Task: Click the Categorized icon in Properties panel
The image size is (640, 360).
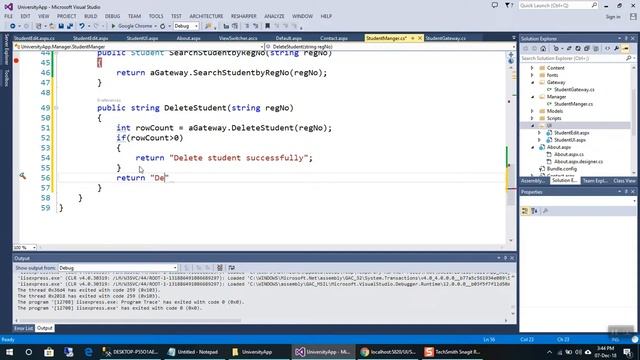Action: coord(525,211)
